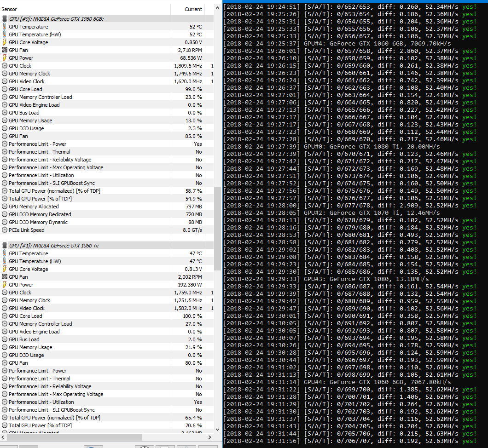
Task: Select the '8.0 GT/s' PCIe Link Speed value
Action: pyautogui.click(x=192, y=230)
